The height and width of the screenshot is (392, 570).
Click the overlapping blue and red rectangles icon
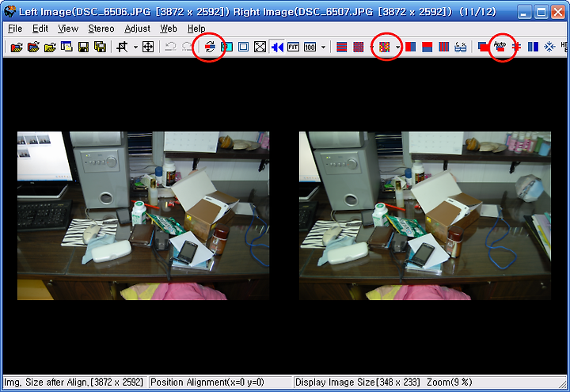tap(483, 47)
